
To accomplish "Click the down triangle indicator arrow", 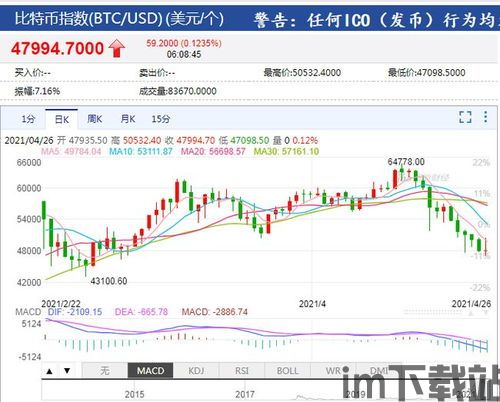I will pyautogui.click(x=67, y=371).
